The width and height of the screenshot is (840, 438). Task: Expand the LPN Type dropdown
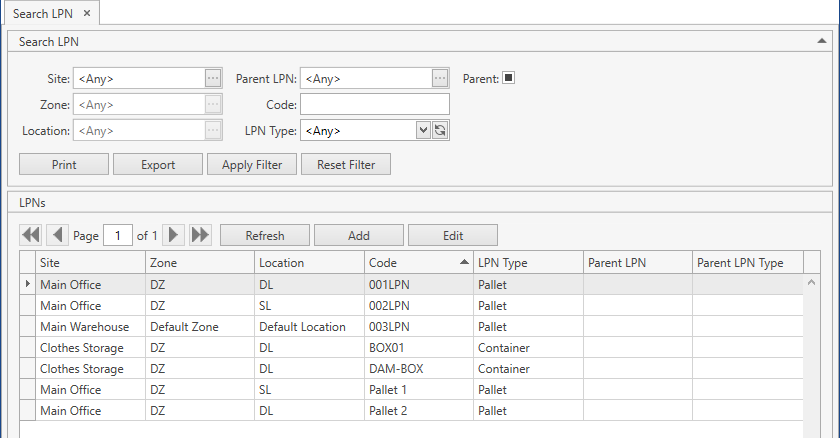(x=423, y=130)
